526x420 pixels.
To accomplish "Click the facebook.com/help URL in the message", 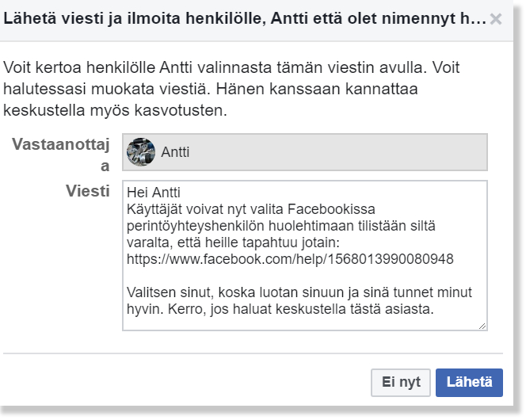I will click(x=289, y=259).
